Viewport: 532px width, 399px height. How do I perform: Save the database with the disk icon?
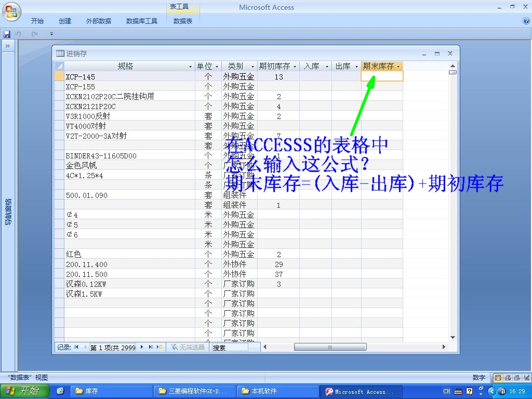tap(7, 34)
